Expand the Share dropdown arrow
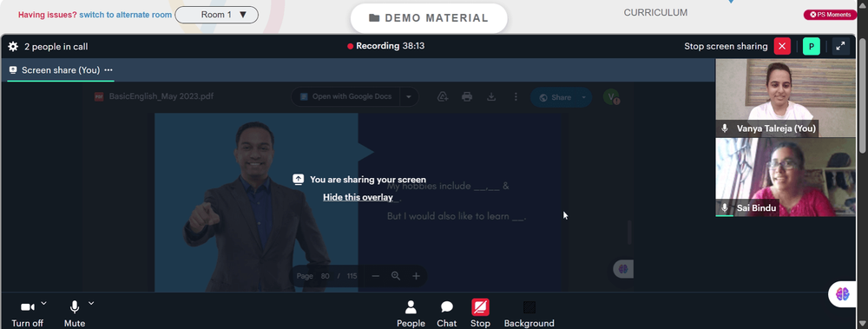 pyautogui.click(x=583, y=97)
